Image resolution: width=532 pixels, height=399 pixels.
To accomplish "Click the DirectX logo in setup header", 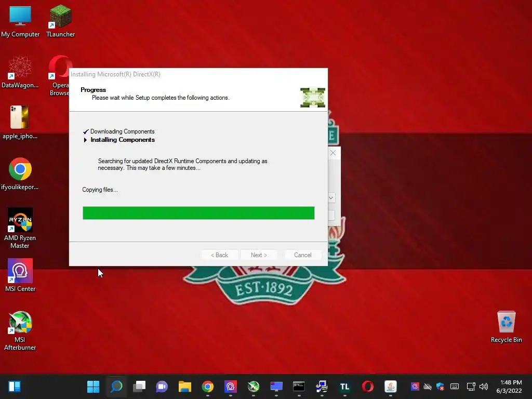I will [313, 97].
